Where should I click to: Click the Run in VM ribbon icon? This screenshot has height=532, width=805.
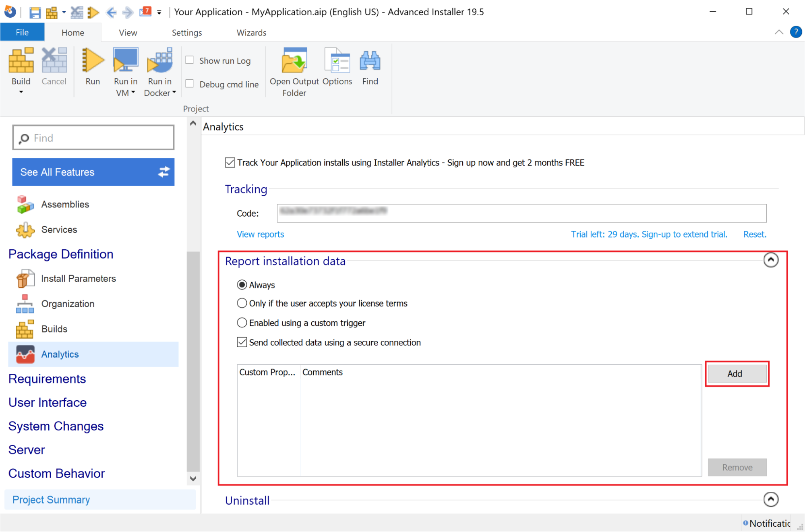click(126, 60)
